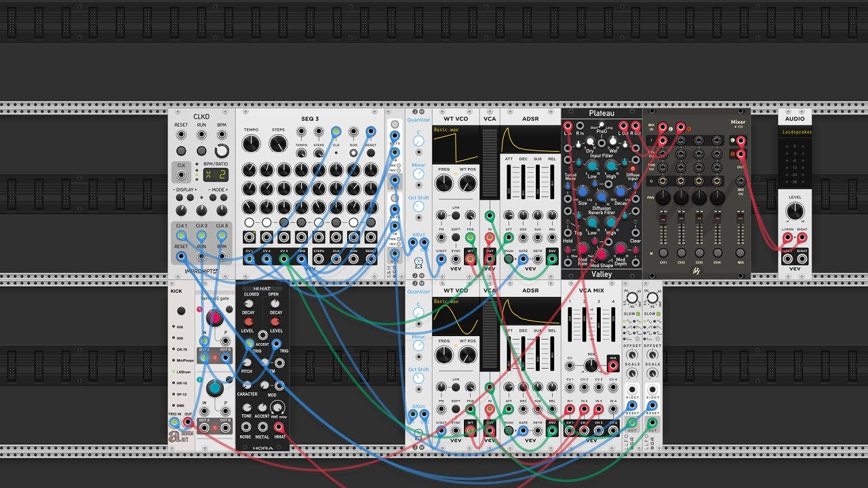Image resolution: width=868 pixels, height=488 pixels.
Task: Click VCA MIX module MIX output jack
Action: [x=613, y=364]
